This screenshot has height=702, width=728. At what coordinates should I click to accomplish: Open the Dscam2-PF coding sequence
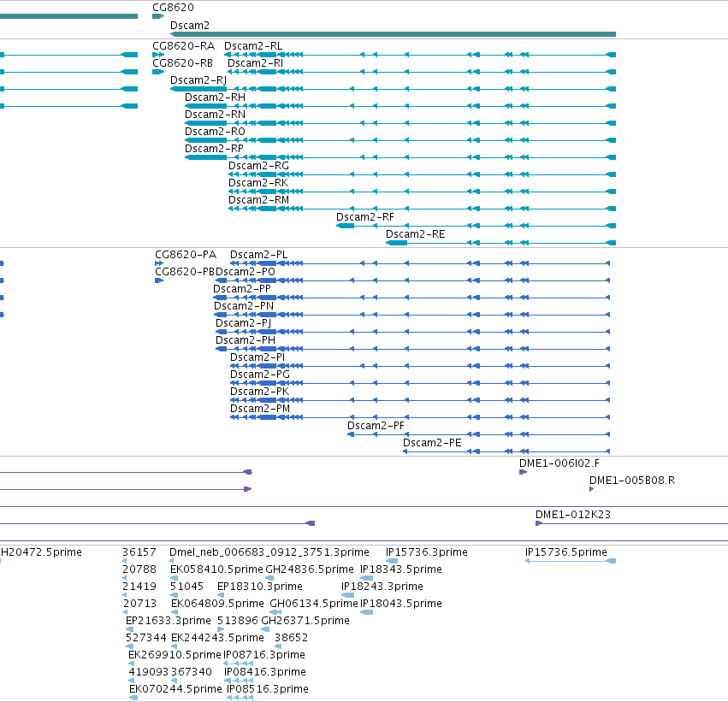click(376, 426)
